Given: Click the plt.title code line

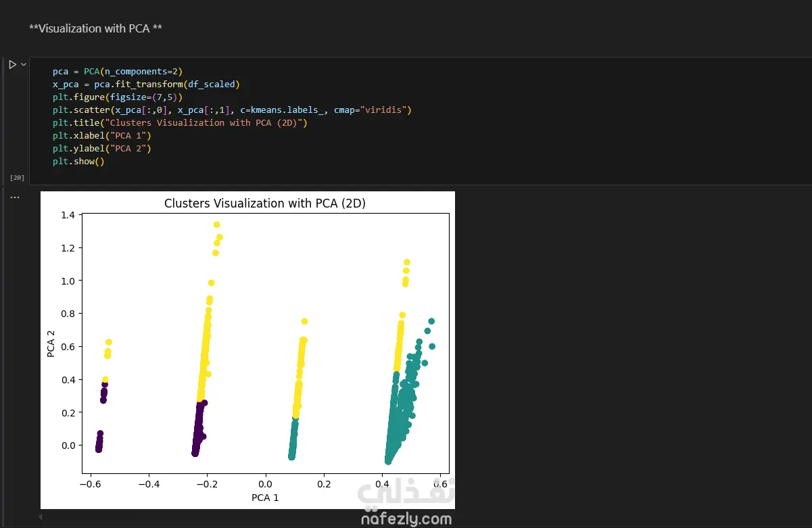Looking at the screenshot, I should (180, 122).
